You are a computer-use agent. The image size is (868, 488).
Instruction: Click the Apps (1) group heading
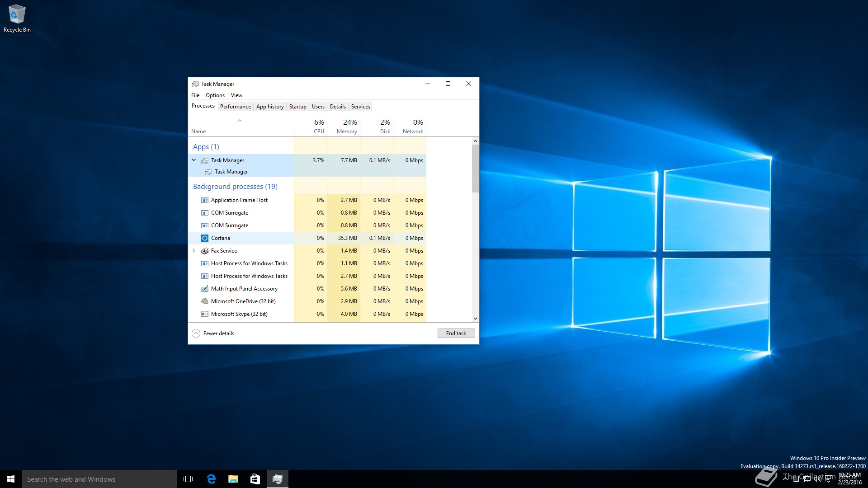click(x=206, y=147)
